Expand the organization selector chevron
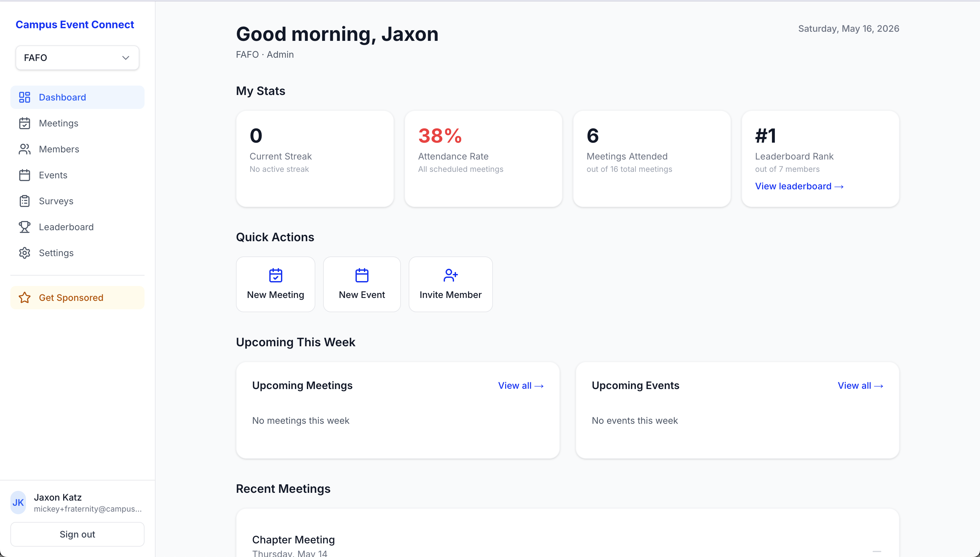Image resolution: width=980 pixels, height=557 pixels. (x=125, y=58)
